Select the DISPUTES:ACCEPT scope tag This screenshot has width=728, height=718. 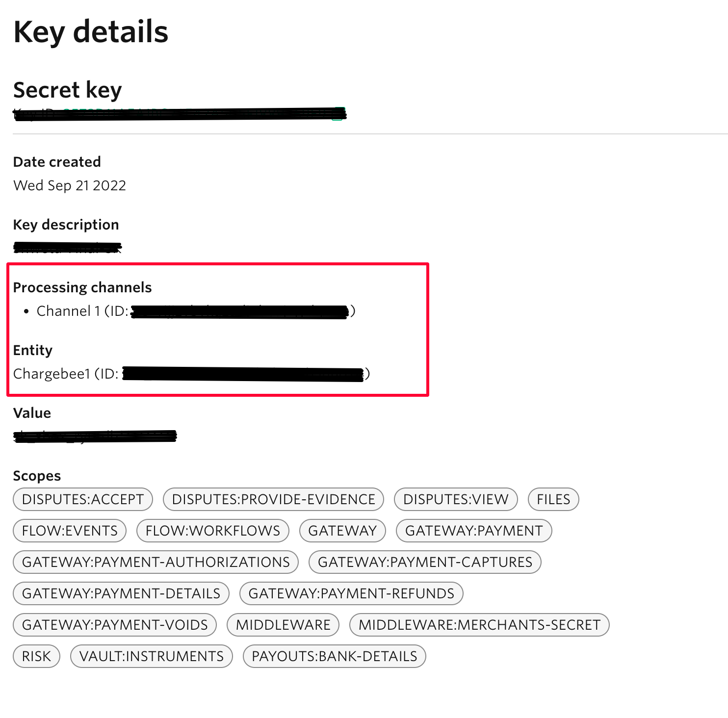tap(83, 499)
